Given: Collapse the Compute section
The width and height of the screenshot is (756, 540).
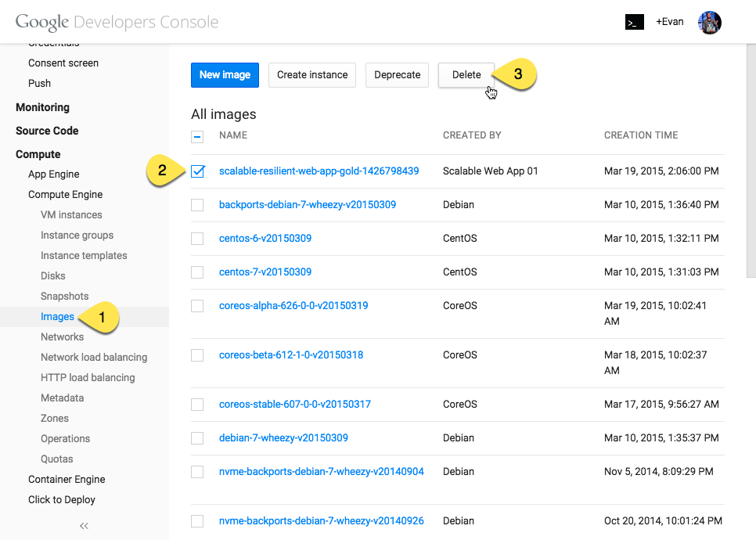Looking at the screenshot, I should 38,154.
